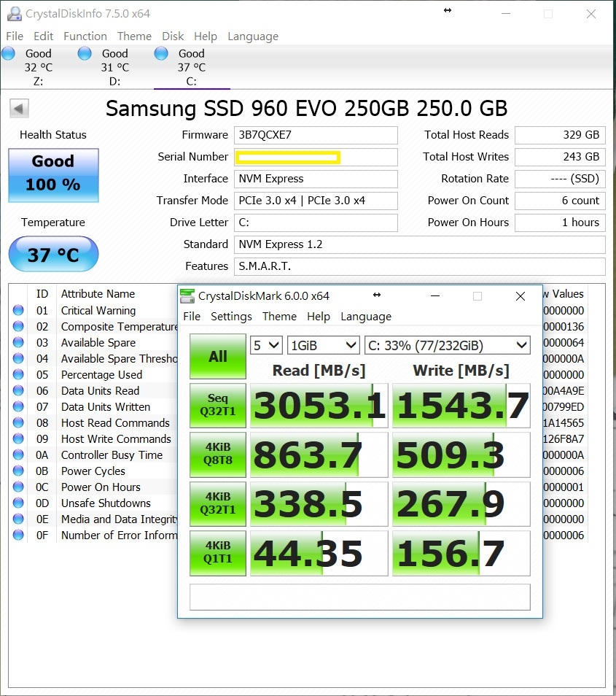Open CrystalDiskInfo Language menu
The height and width of the screenshot is (696, 616).
click(253, 36)
